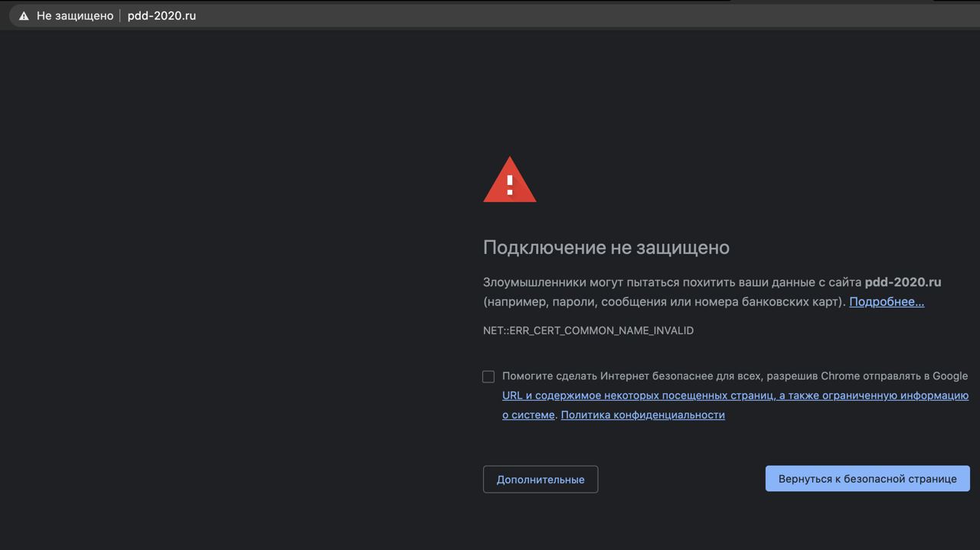Viewport: 980px width, 550px height.
Task: Click the 'Не защищено' security label
Action: pyautogui.click(x=75, y=15)
